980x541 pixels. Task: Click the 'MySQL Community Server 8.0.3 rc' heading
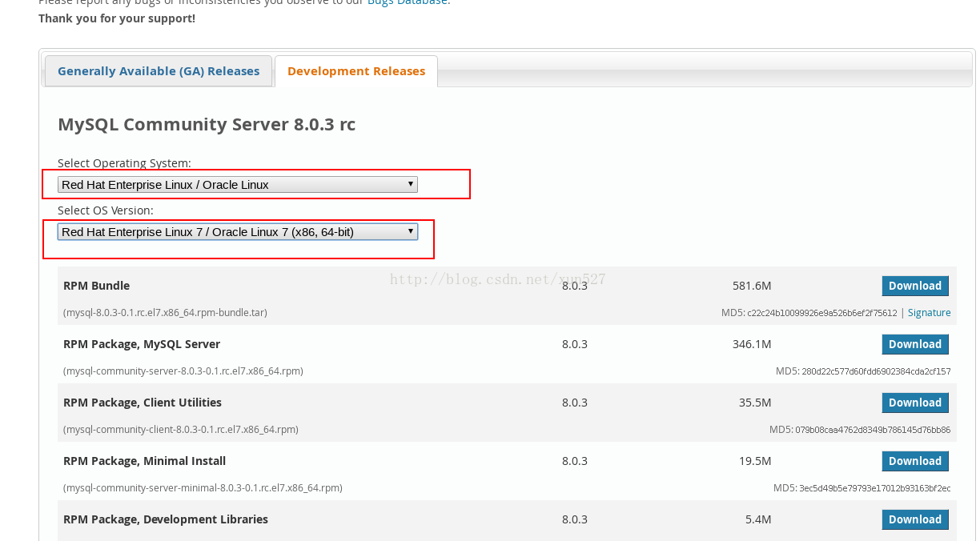207,125
